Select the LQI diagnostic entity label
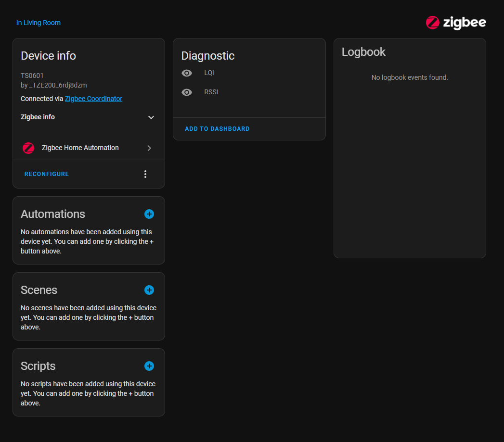The image size is (504, 442). point(209,73)
